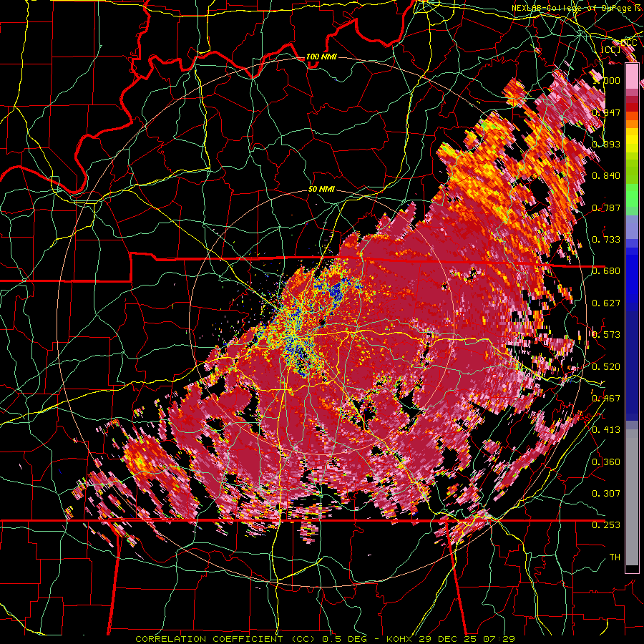Click the 0.680 scale value
Image resolution: width=644 pixels, height=644 pixels.
[x=606, y=271]
